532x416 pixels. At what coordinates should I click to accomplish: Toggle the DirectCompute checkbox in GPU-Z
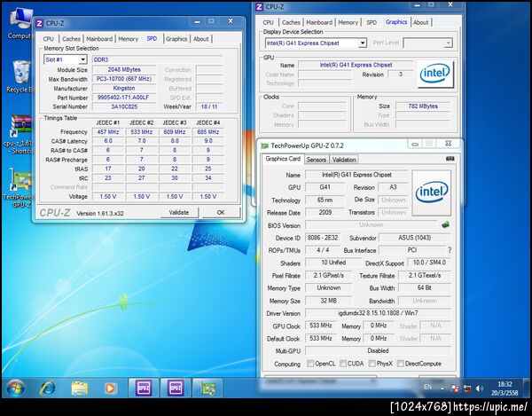pos(401,364)
